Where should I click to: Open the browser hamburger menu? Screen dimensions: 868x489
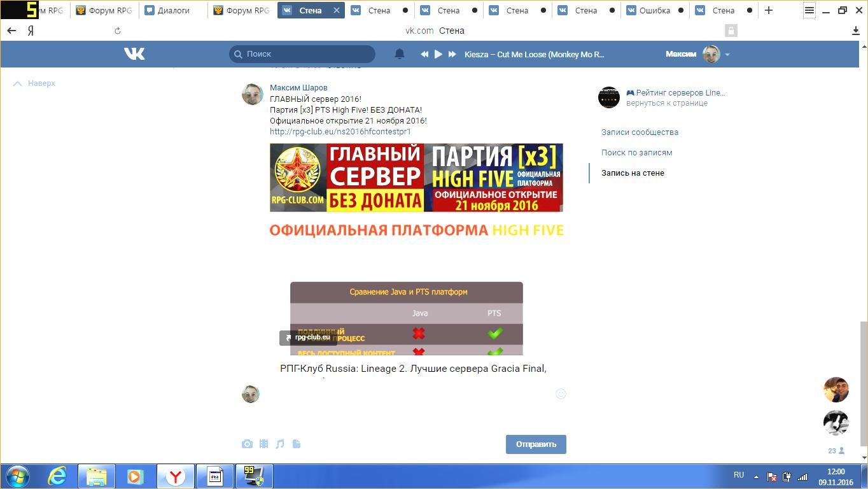click(x=809, y=10)
